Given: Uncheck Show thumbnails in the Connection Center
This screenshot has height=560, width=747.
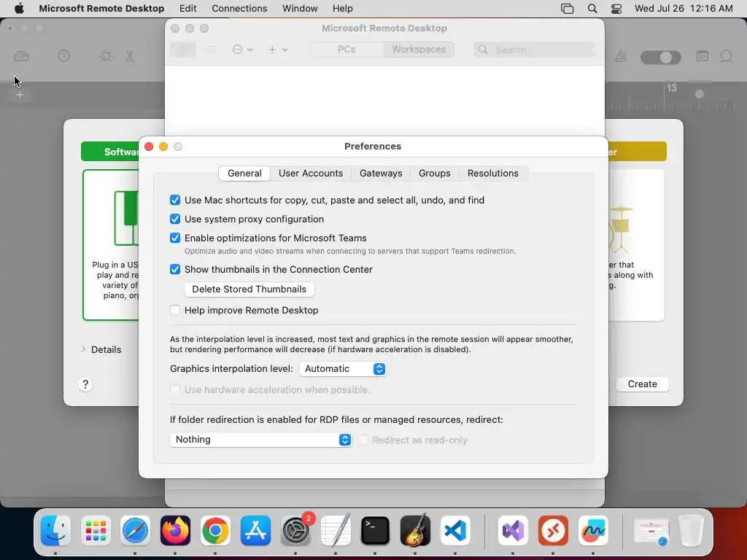Looking at the screenshot, I should (175, 269).
